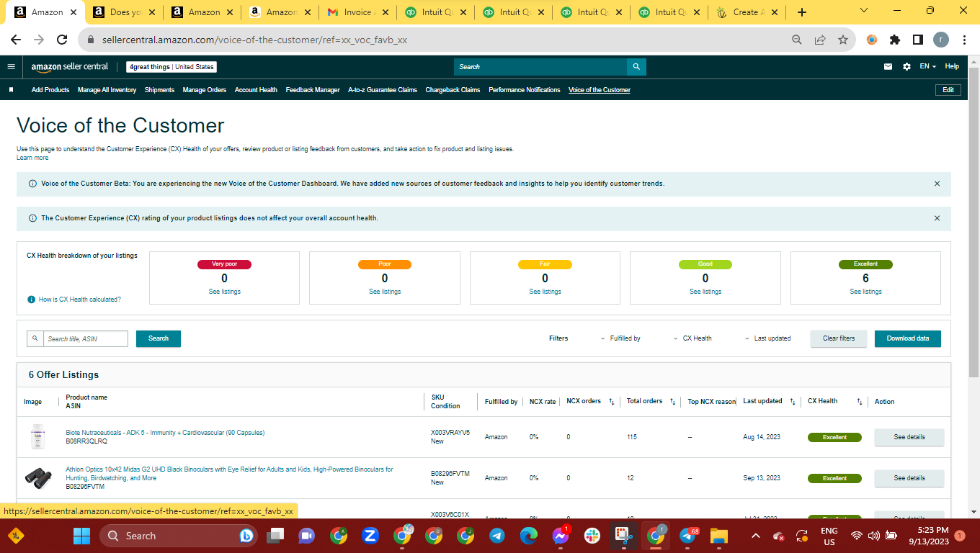Open the Learn more link

[32, 158]
